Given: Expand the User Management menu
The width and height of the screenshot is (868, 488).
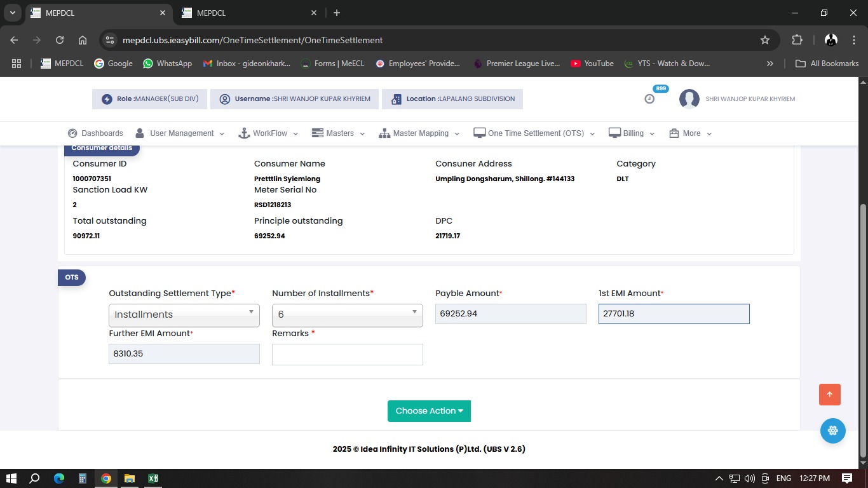Looking at the screenshot, I should pos(180,133).
